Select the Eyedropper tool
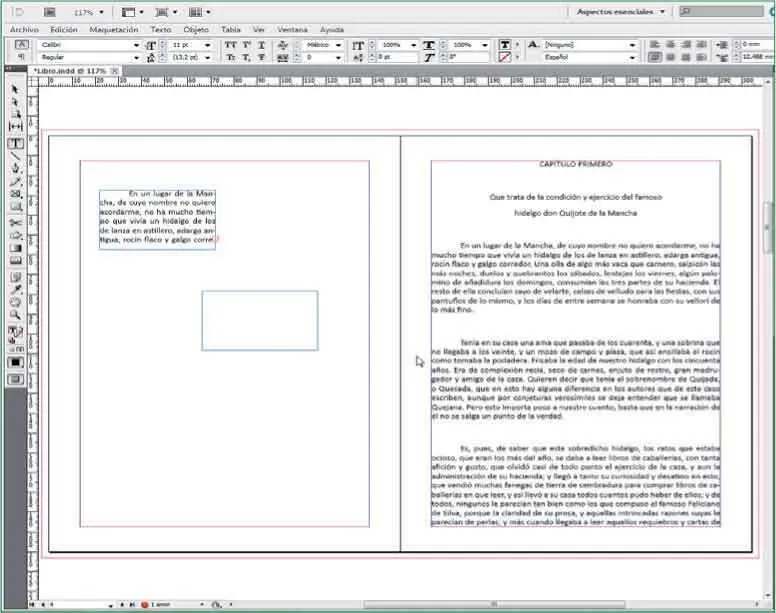This screenshot has height=613, width=776. 15,289
